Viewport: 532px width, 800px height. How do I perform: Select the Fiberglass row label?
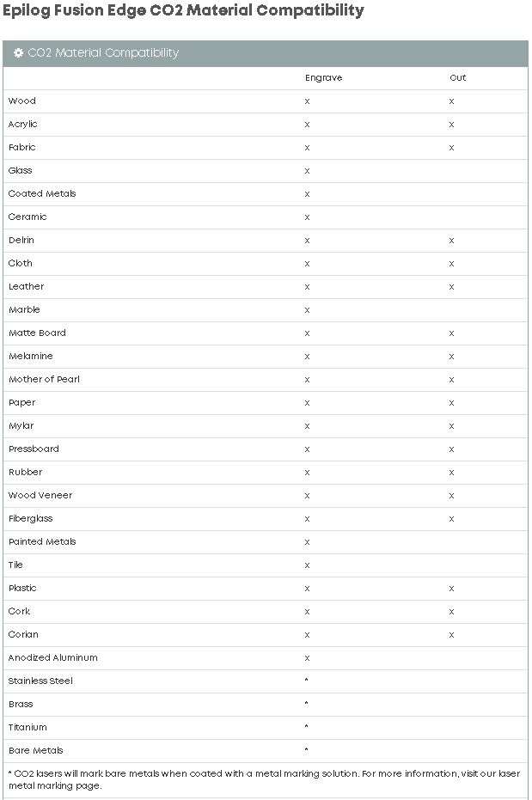(x=31, y=519)
